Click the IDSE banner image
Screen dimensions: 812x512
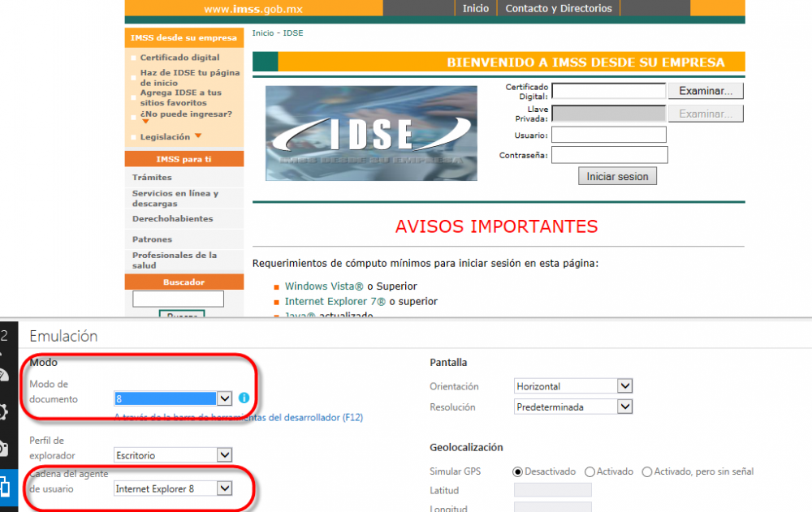click(371, 133)
